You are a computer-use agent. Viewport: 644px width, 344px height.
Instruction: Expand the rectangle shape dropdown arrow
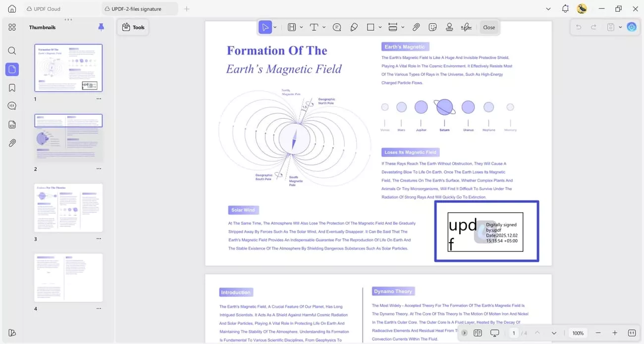(x=380, y=27)
